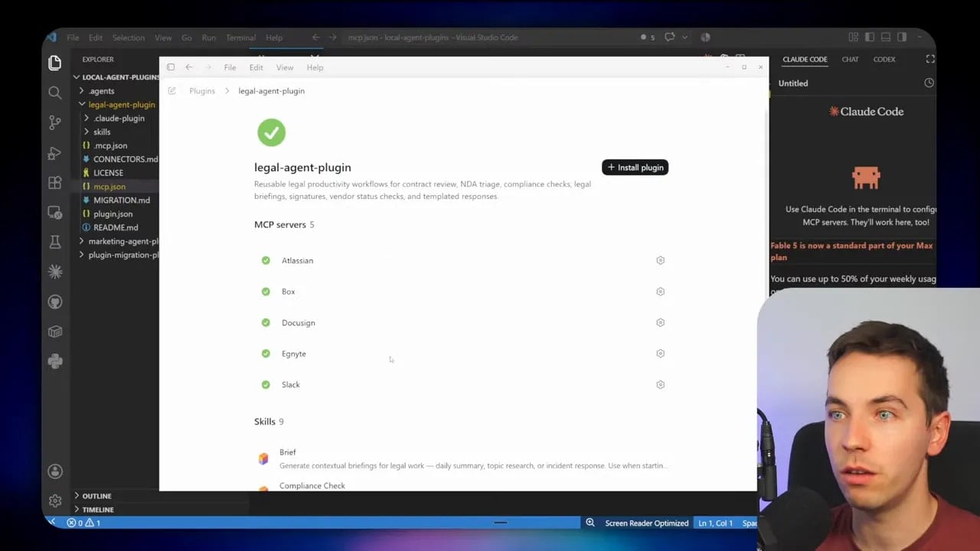Click Screen Reader Optimized in the status bar
The image size is (980, 551).
[646, 523]
